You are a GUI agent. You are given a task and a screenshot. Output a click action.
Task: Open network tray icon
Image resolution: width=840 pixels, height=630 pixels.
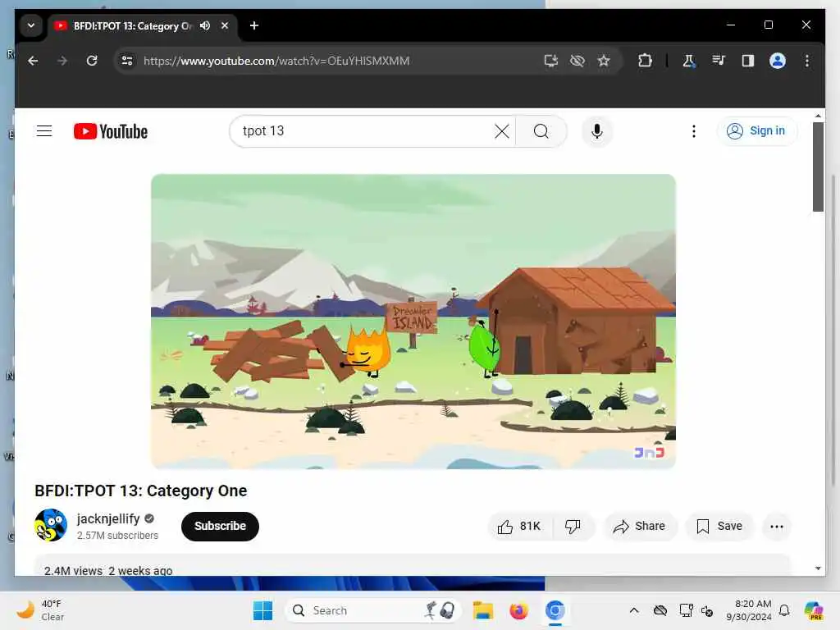point(686,610)
